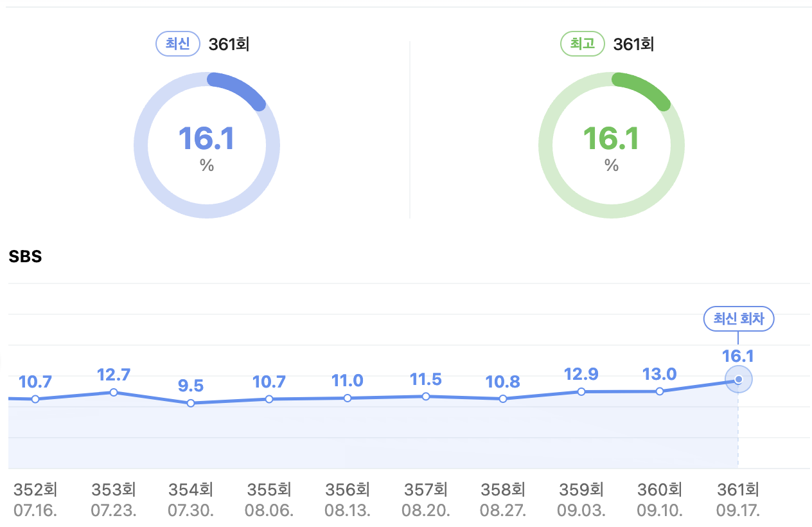Click the 13.0 value label
Screen dimensions: 812x527
[660, 373]
